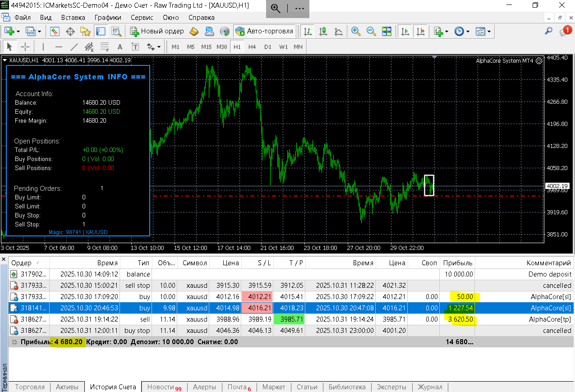The image size is (575, 392).
Task: Toggle Авто-торговля automated trading
Action: [x=264, y=32]
